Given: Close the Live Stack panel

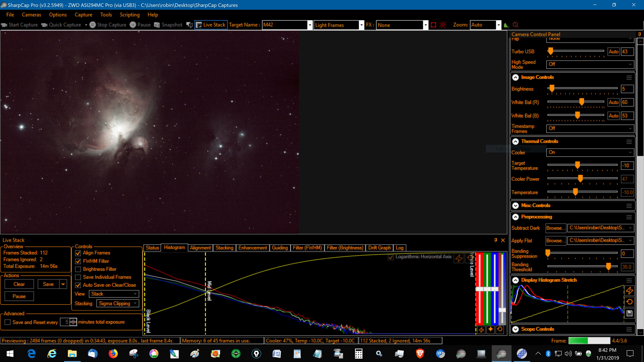Looking at the screenshot, I should point(503,240).
